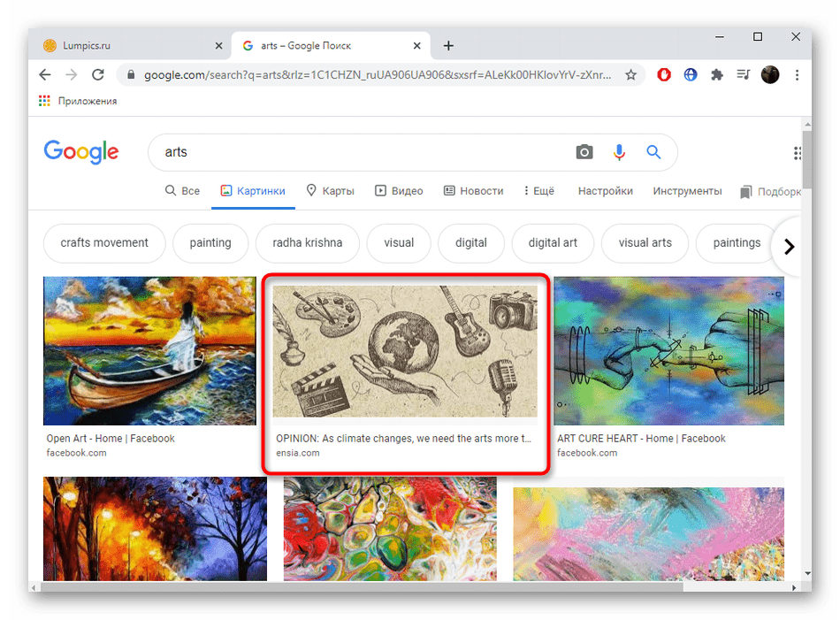The image size is (840, 620).
Task: Click the camera search-by-image icon
Action: click(x=584, y=152)
